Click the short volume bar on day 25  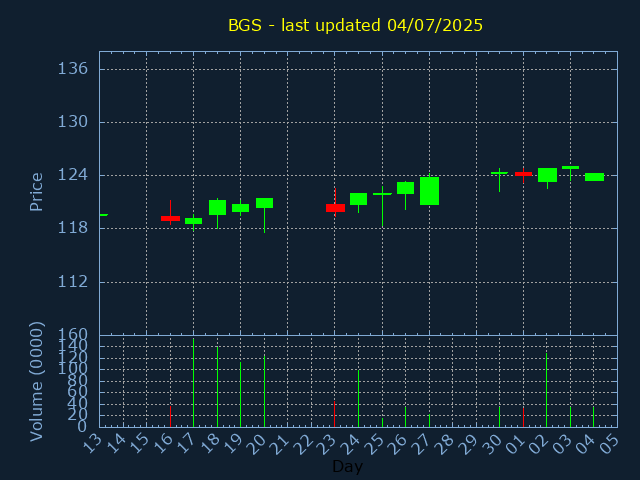pos(382,422)
